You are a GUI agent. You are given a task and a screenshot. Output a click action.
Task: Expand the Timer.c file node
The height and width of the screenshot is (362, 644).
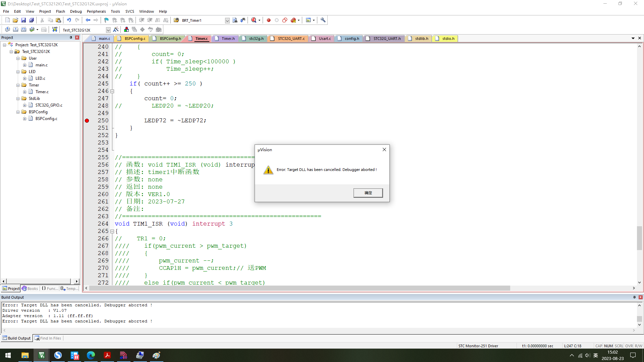pyautogui.click(x=24, y=92)
